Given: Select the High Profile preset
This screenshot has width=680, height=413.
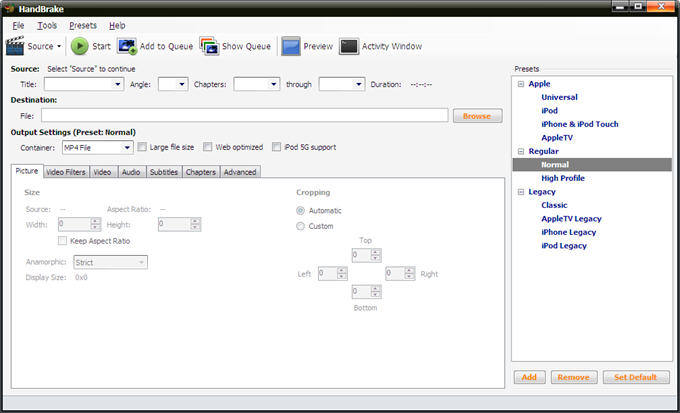Looking at the screenshot, I should coord(562,178).
